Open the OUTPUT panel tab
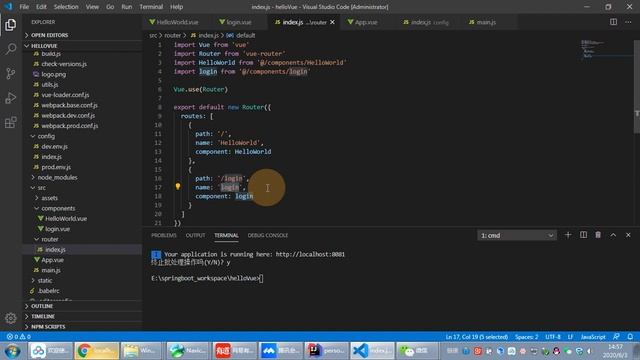Screen dimensions: 640x360 click(195, 236)
